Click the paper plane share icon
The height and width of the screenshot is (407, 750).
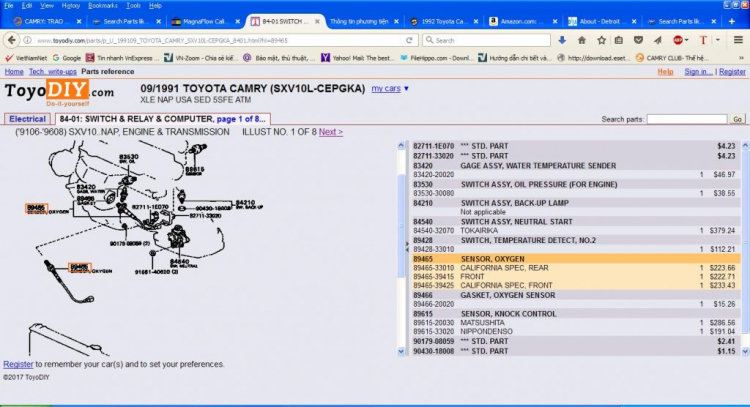(x=658, y=40)
